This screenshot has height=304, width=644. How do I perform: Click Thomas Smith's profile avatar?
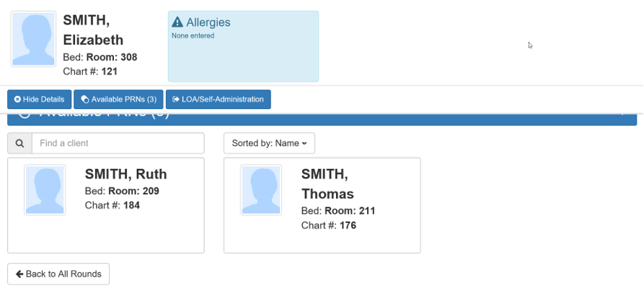[x=261, y=190]
